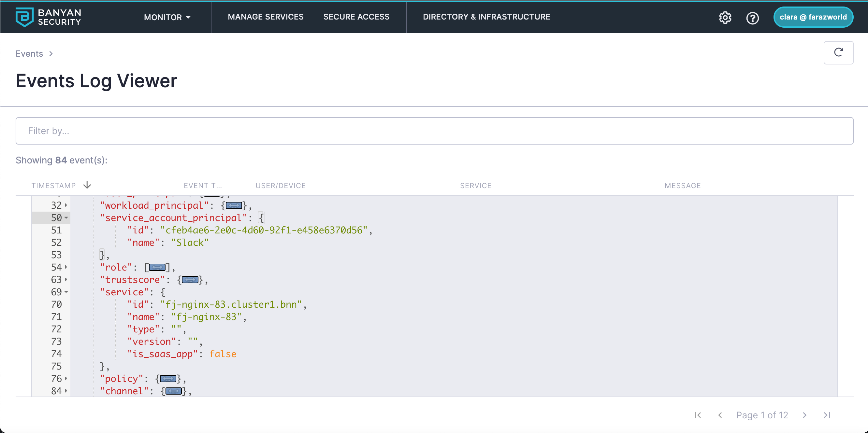868x433 pixels.
Task: Click the Banyan Security logo
Action: pos(48,17)
